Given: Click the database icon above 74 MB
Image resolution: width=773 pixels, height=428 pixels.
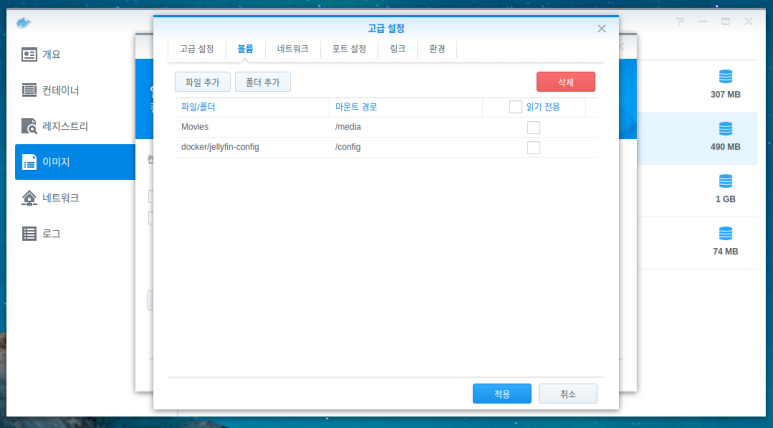Looking at the screenshot, I should tap(725, 233).
